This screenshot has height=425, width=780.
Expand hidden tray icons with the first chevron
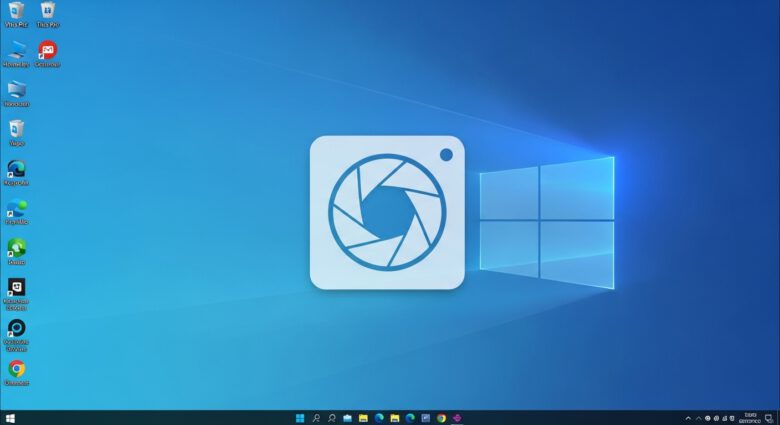[x=688, y=419]
